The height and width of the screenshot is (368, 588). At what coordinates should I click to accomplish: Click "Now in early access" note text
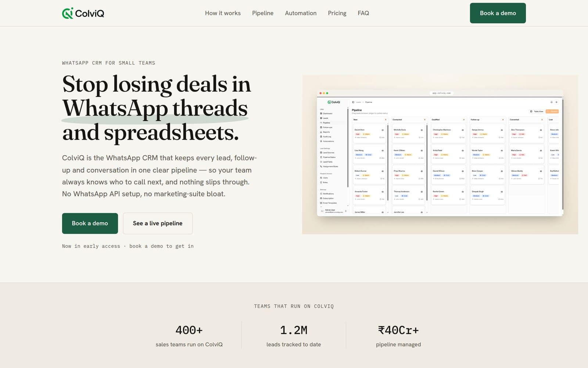128,246
